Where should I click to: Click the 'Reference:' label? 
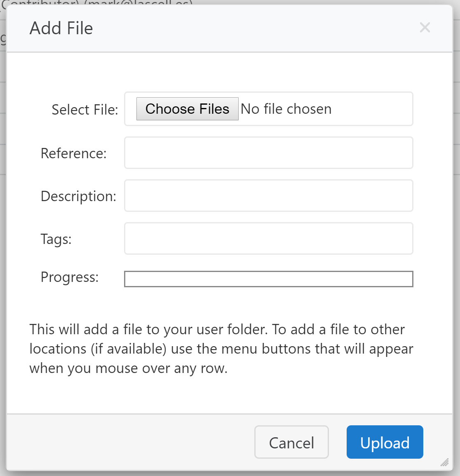point(73,153)
